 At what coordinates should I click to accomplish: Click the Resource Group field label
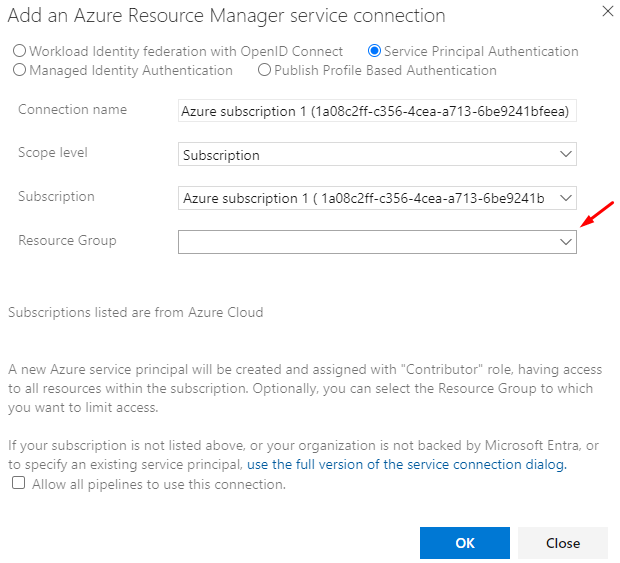point(67,240)
